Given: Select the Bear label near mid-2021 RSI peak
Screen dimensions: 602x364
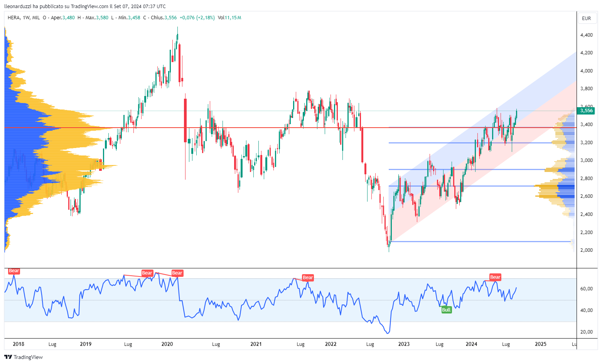Looking at the screenshot, I should (x=308, y=278).
